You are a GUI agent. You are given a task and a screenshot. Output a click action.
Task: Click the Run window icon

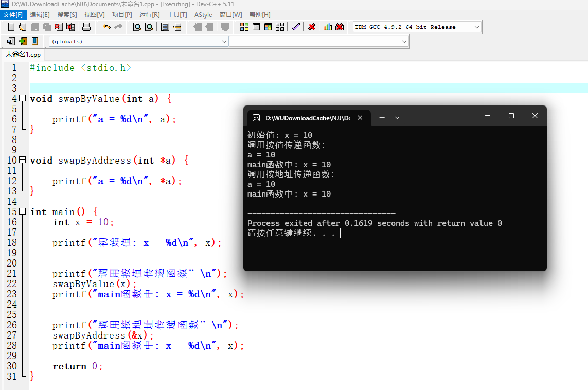pos(256,27)
